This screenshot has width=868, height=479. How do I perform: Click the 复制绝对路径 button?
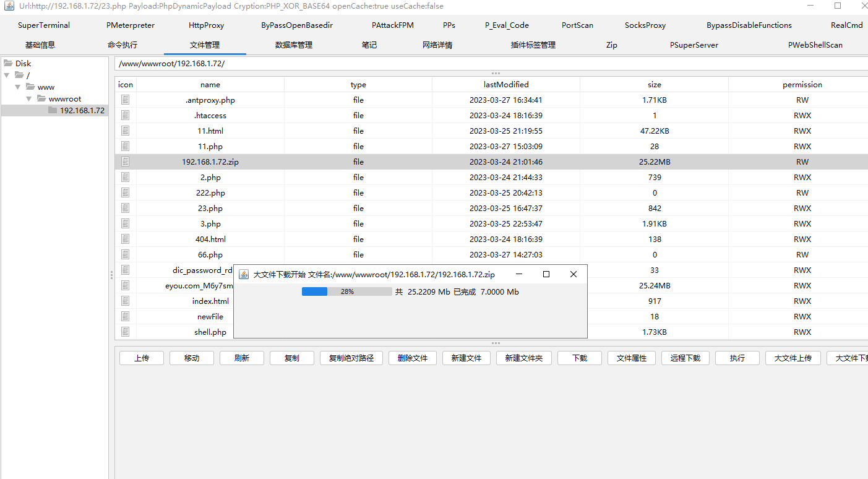tap(351, 358)
